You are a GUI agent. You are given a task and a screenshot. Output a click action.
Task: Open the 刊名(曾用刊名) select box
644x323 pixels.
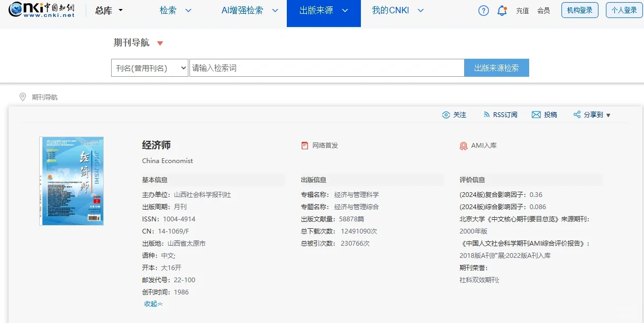[150, 68]
